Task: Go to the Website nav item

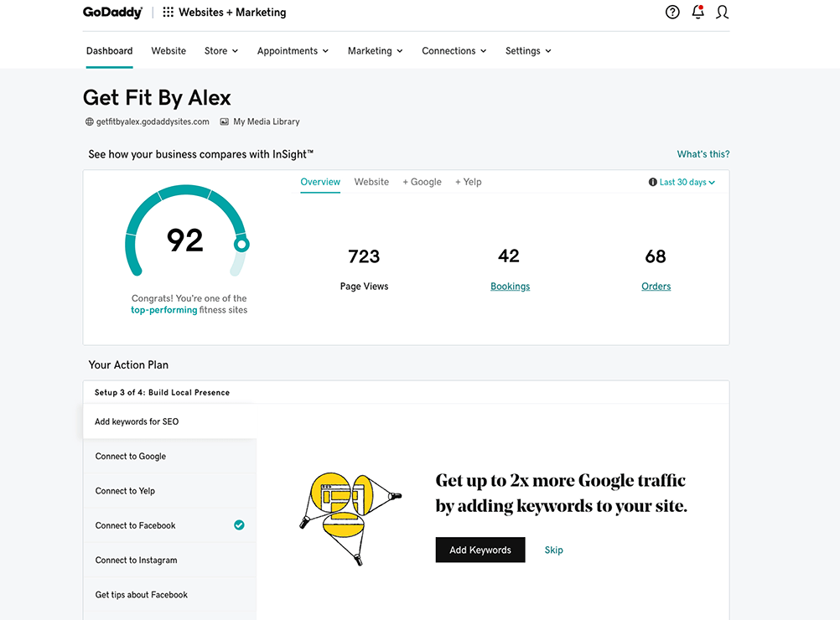Action: (169, 51)
